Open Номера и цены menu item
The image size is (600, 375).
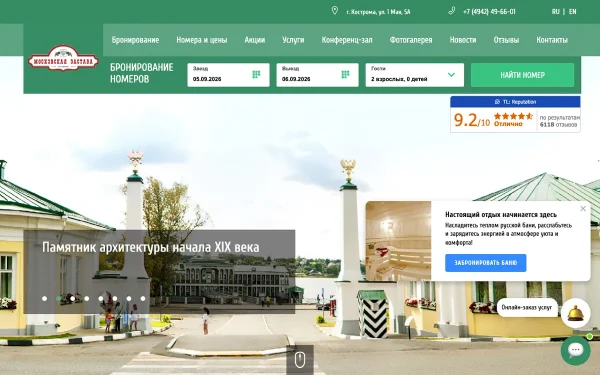tap(202, 40)
